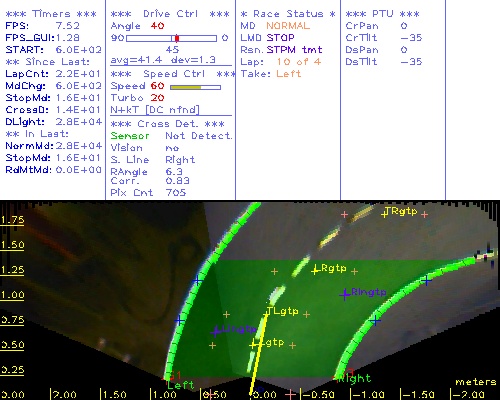Click the STOP last-mode value
The width and height of the screenshot is (500, 400).
[x=280, y=38]
